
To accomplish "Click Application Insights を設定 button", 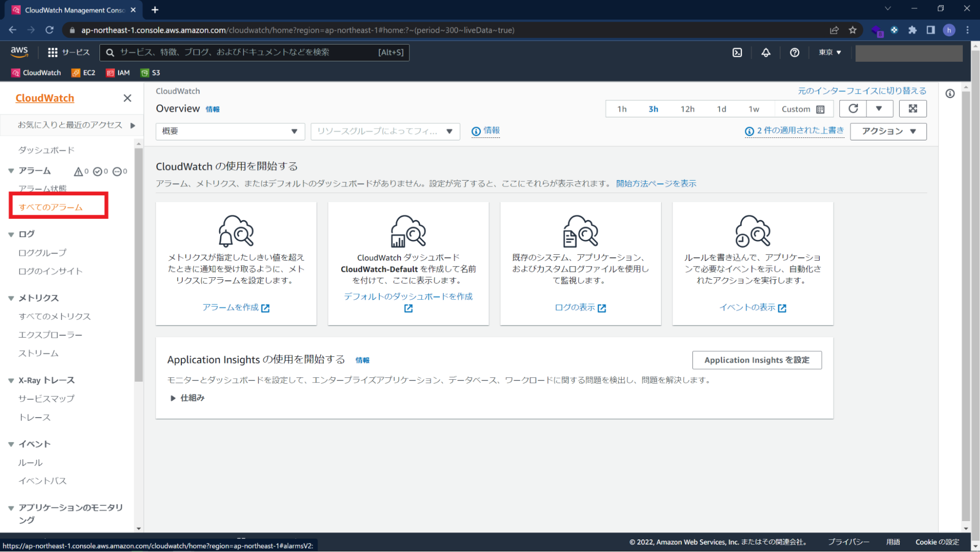I will pyautogui.click(x=757, y=360).
